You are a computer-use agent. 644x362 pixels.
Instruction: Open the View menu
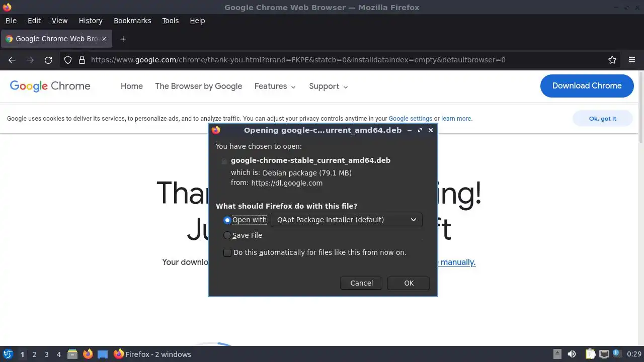pyautogui.click(x=59, y=21)
